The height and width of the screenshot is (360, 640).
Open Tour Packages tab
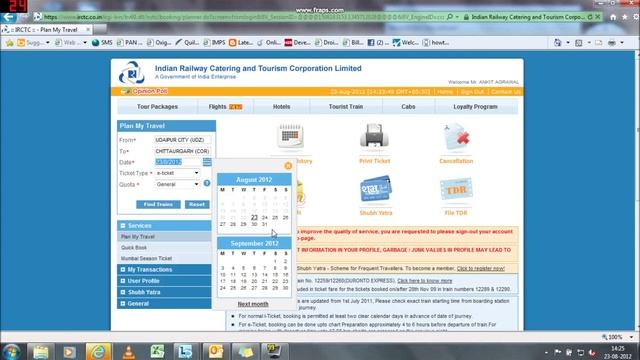[x=157, y=107]
